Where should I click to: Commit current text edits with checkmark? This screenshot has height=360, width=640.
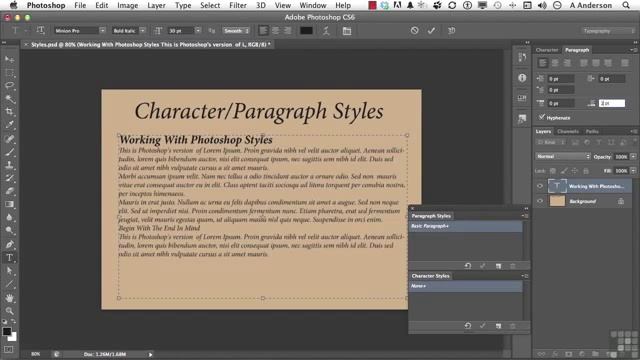(x=431, y=31)
